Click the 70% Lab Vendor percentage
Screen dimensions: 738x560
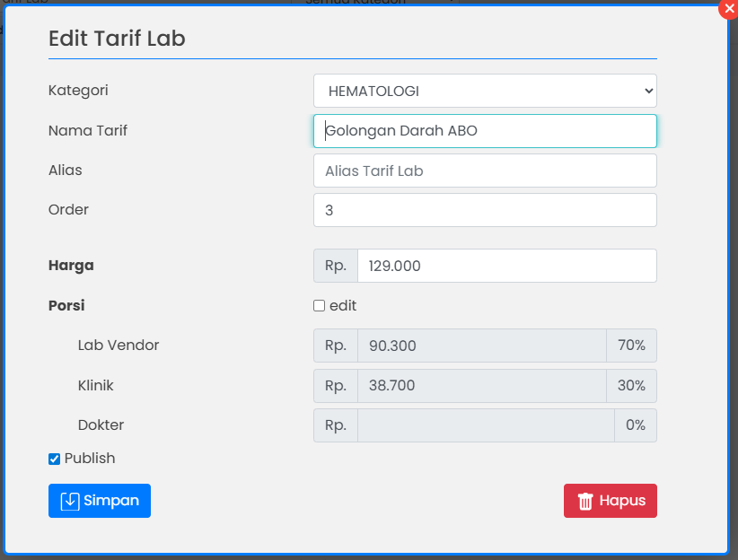pyautogui.click(x=631, y=346)
